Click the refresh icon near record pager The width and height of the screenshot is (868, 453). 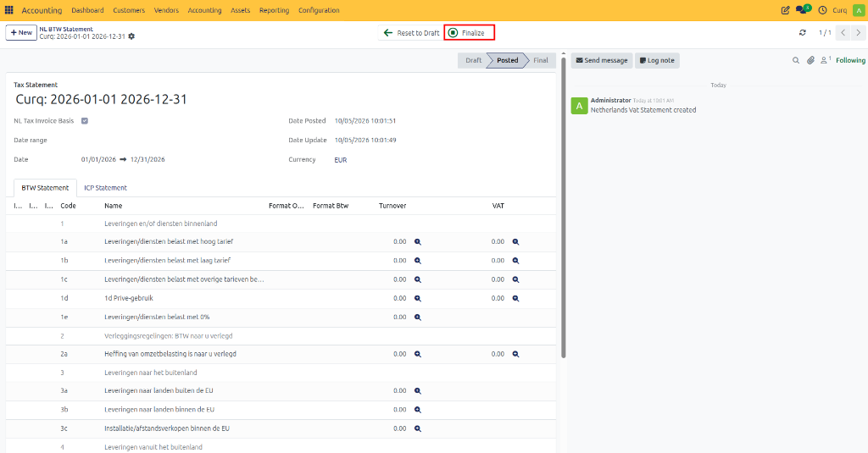tap(802, 33)
